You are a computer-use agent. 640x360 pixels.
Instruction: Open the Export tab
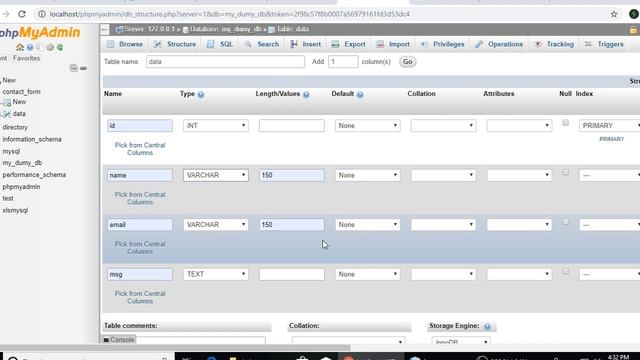[x=348, y=44]
